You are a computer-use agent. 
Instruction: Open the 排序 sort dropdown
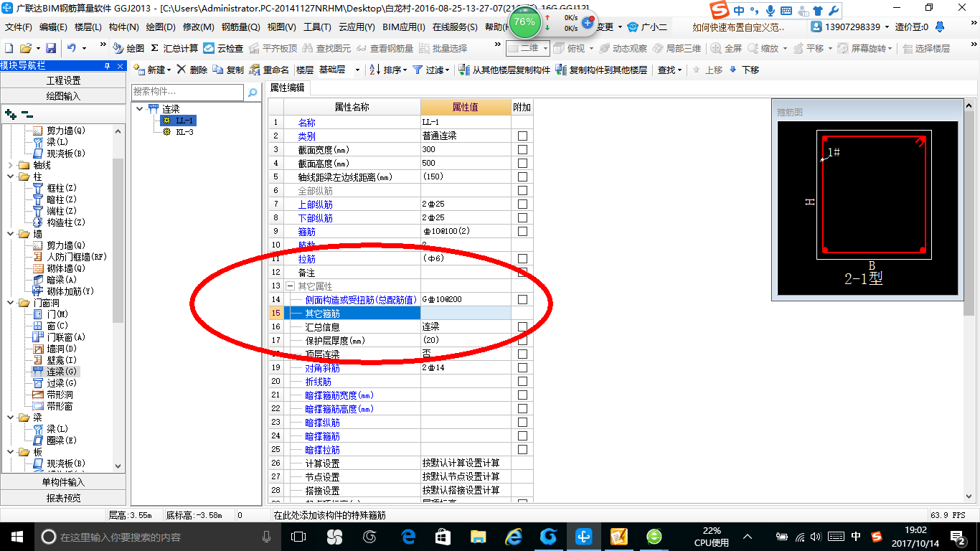[x=405, y=70]
